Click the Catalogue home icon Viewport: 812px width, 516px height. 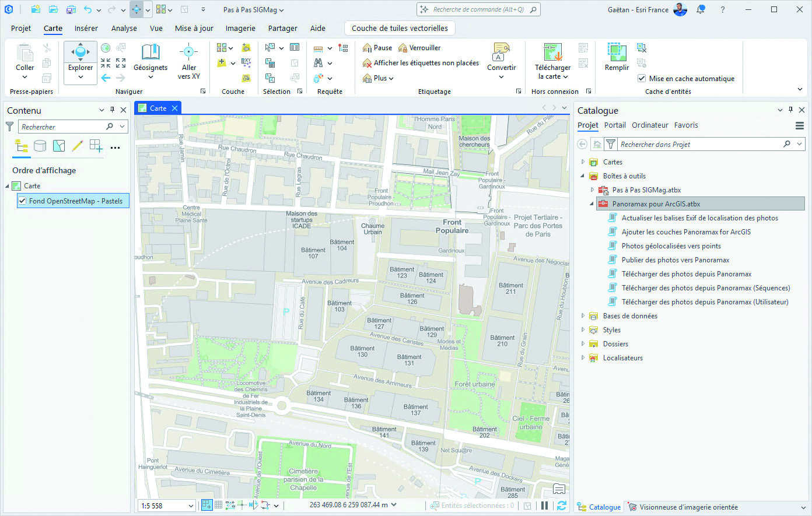(597, 144)
